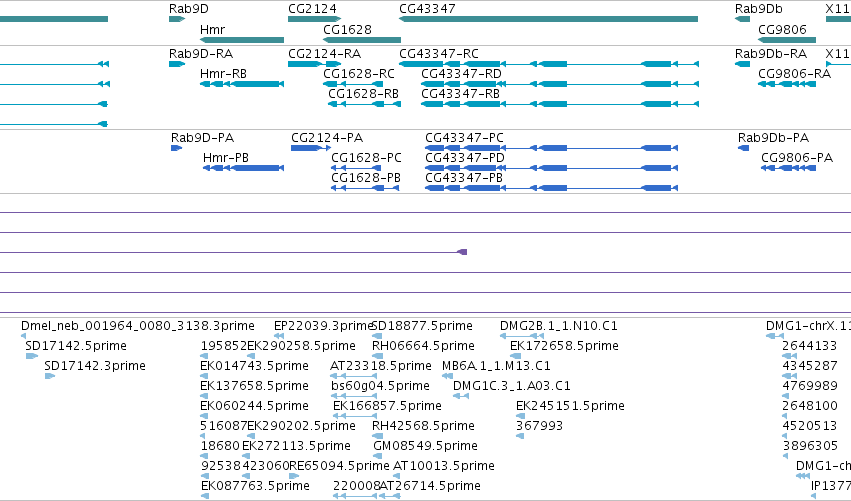
Task: Open the Dmel_neb_001964_0080_3138.3prime EST label
Action: 138,326
